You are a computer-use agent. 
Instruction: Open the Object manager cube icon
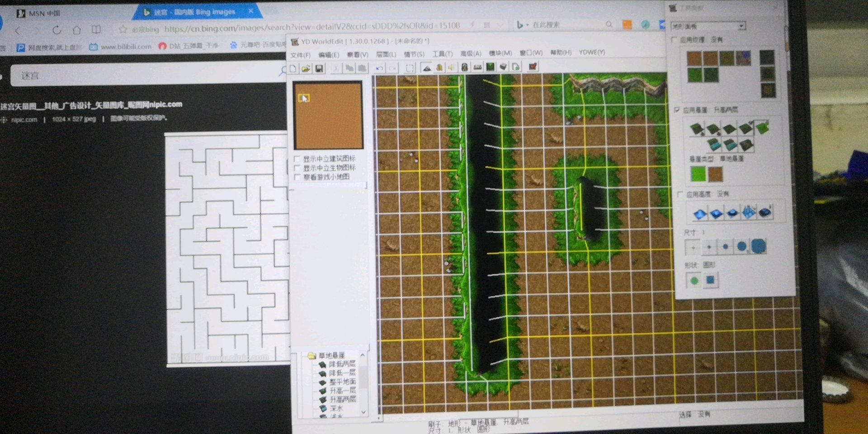pos(503,67)
